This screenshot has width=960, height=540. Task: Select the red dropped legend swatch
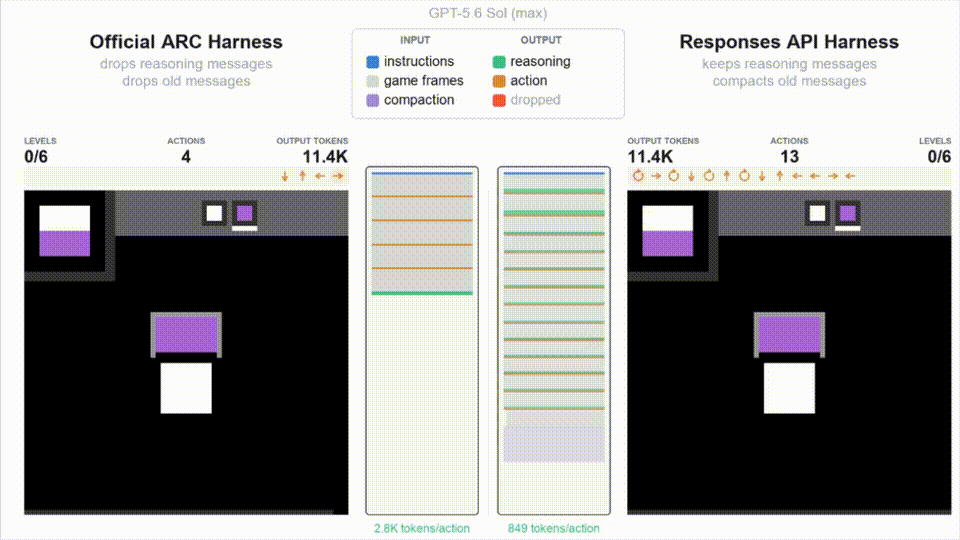coord(499,100)
